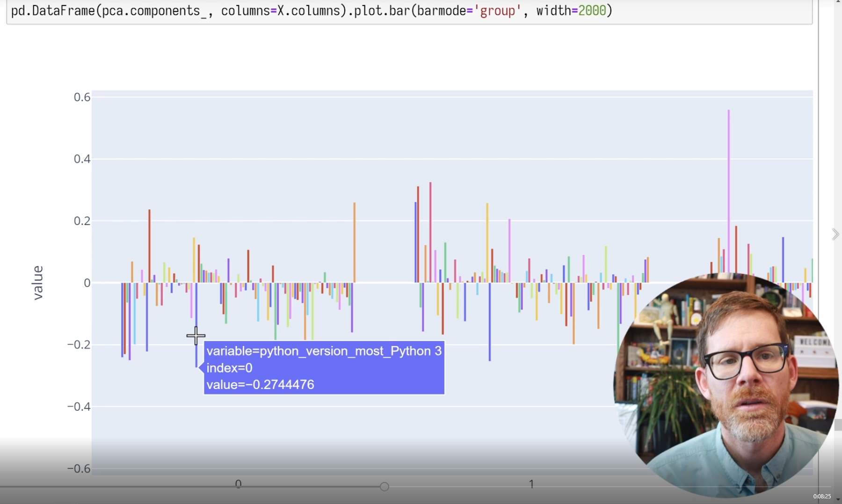
Task: Click the x-axis tick label 0
Action: (238, 484)
